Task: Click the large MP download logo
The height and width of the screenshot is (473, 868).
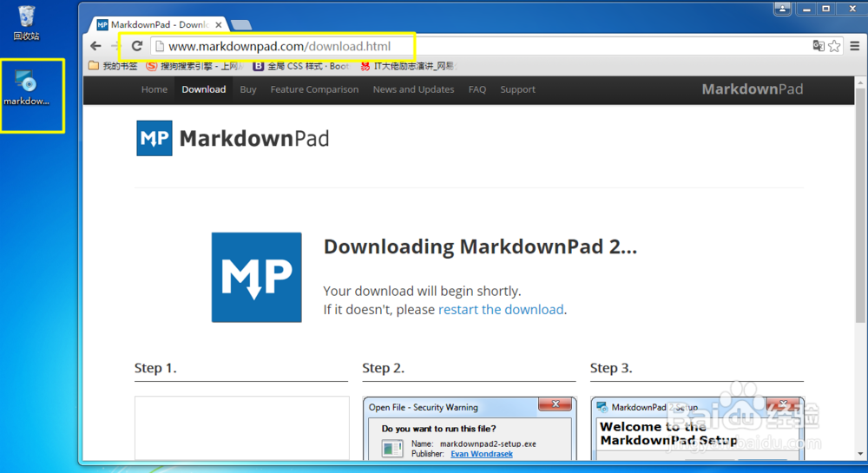Action: point(256,277)
